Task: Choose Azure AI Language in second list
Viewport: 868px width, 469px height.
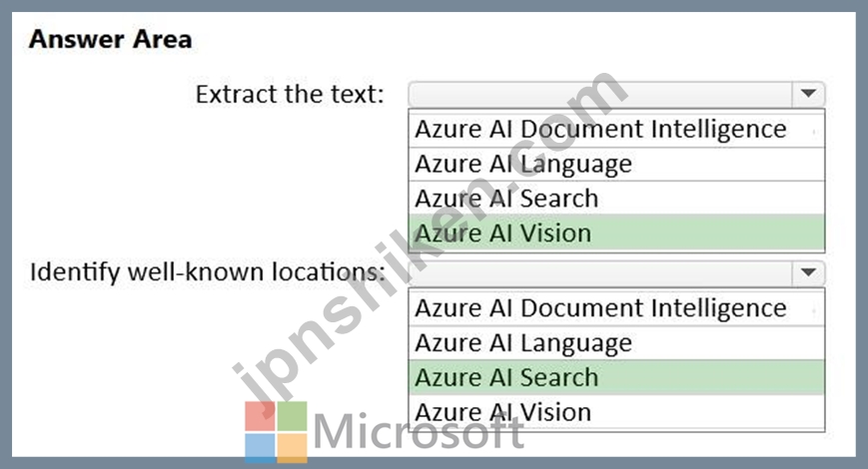Action: [x=616, y=343]
